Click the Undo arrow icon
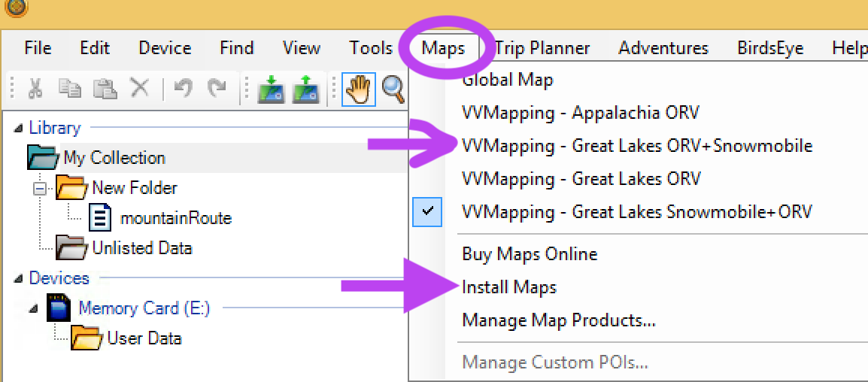The height and width of the screenshot is (382, 868). click(182, 89)
